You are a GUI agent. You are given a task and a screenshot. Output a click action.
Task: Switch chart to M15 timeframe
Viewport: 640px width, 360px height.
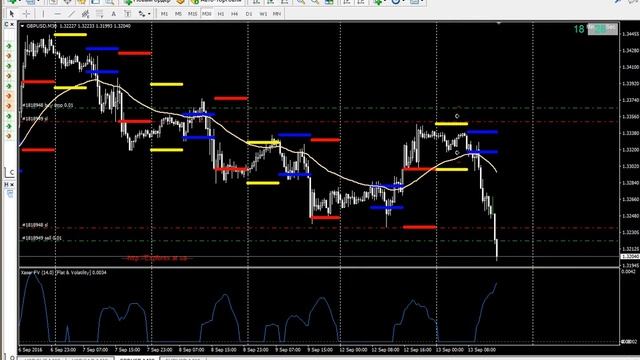(192, 14)
